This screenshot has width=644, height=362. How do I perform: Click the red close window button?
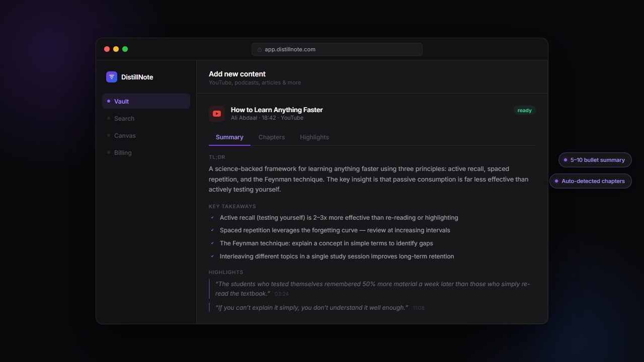pos(107,49)
